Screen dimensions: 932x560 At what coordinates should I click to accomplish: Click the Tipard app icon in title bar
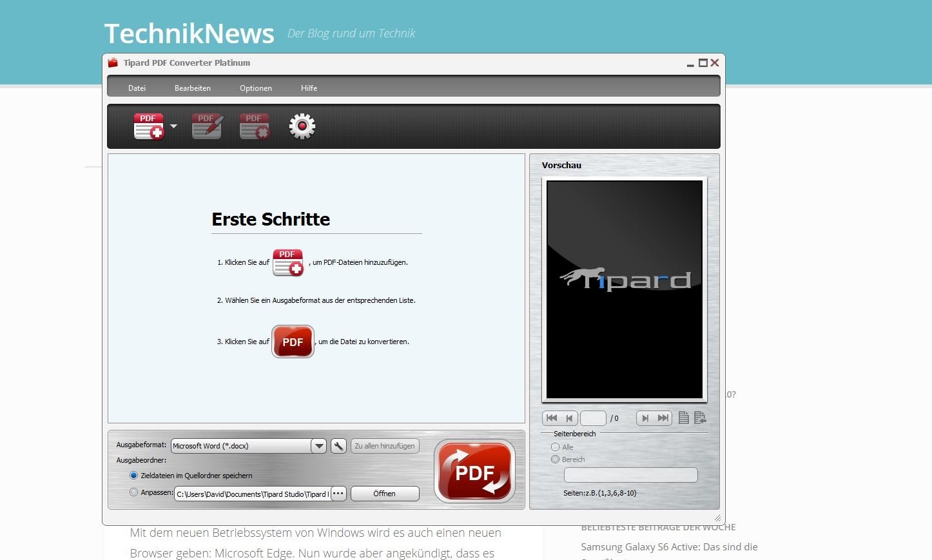[x=113, y=63]
